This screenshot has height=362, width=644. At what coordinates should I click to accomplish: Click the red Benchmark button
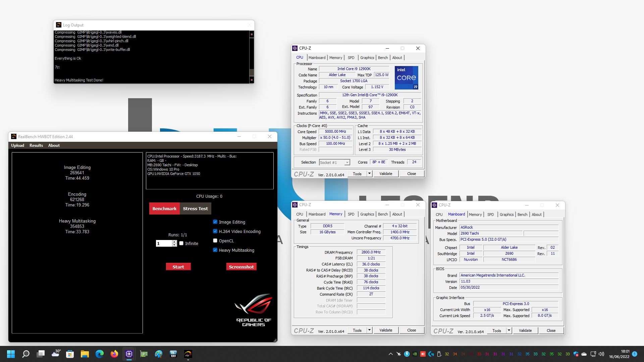point(164,208)
